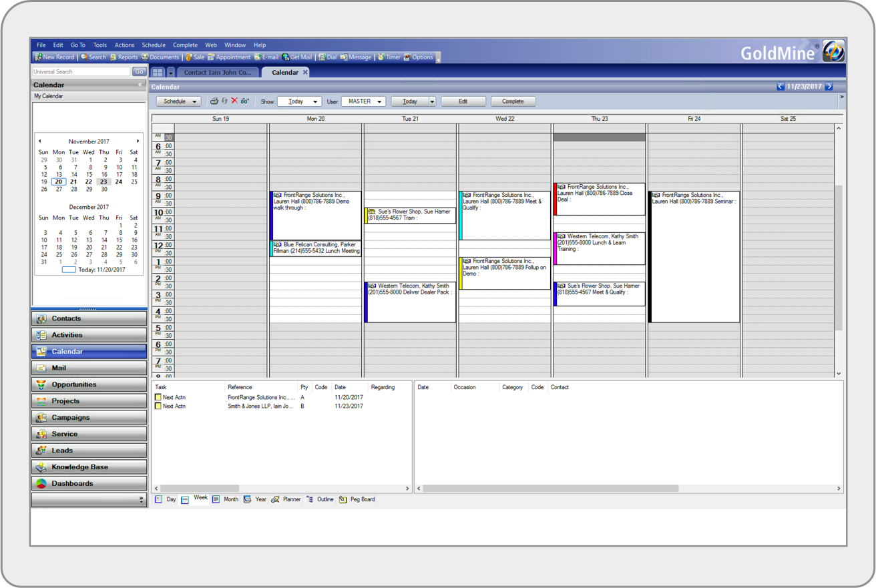Image resolution: width=876 pixels, height=588 pixels.
Task: Open the Show dropdown set to Today
Action: [x=299, y=101]
